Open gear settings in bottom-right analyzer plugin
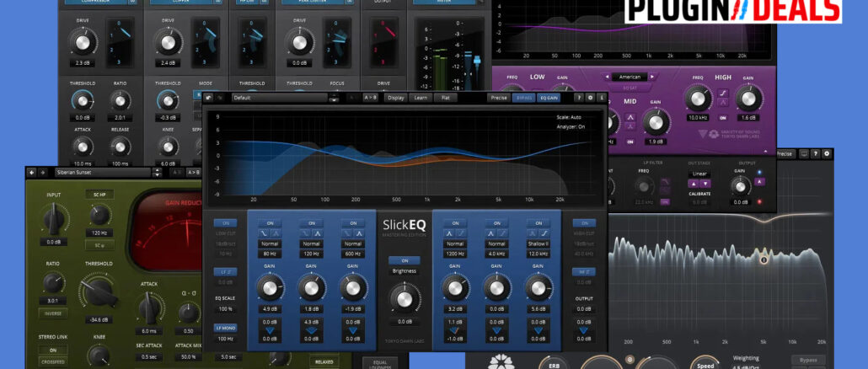This screenshot has height=369, width=868. tap(827, 153)
